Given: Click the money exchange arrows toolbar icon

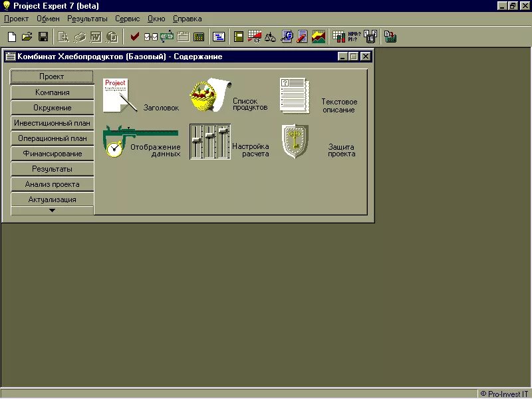Looking at the screenshot, I should pos(167,37).
